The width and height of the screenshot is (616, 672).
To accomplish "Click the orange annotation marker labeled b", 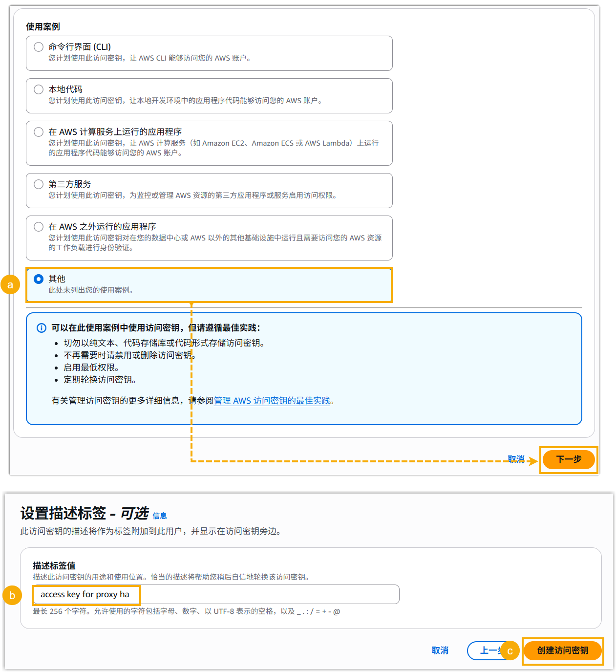I will point(12,595).
